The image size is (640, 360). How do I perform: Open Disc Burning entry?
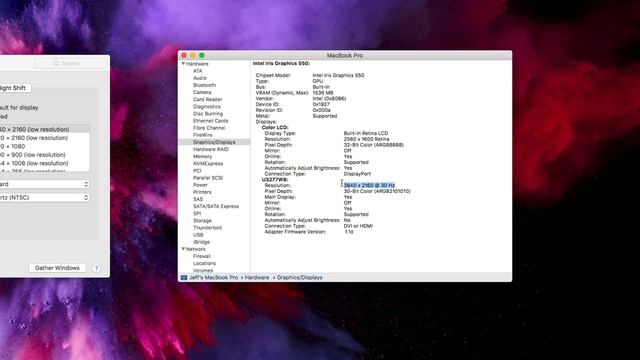point(208,113)
